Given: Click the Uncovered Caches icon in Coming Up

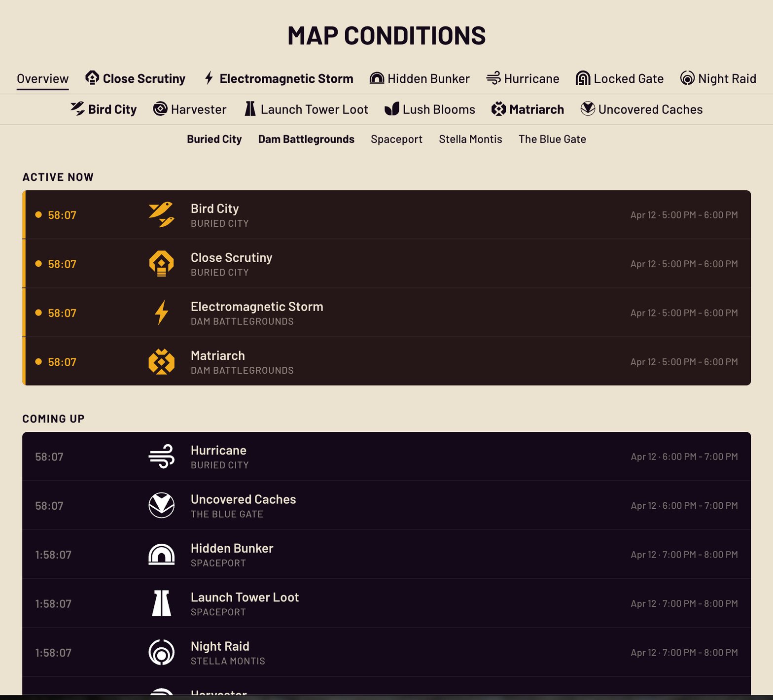Looking at the screenshot, I should pyautogui.click(x=161, y=505).
